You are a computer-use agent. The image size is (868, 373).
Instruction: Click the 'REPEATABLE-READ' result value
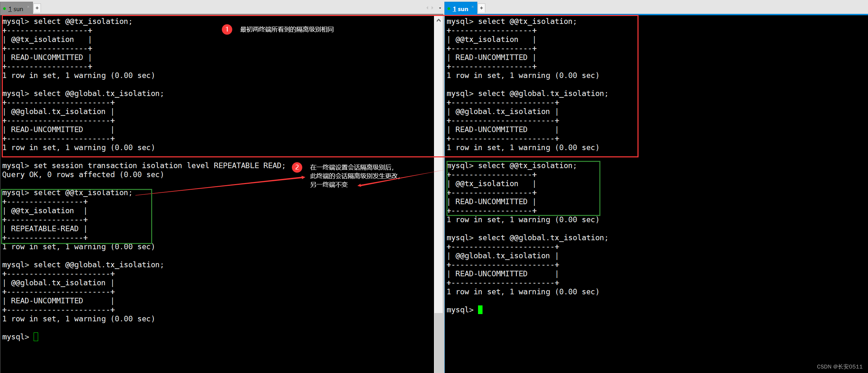pyautogui.click(x=45, y=229)
